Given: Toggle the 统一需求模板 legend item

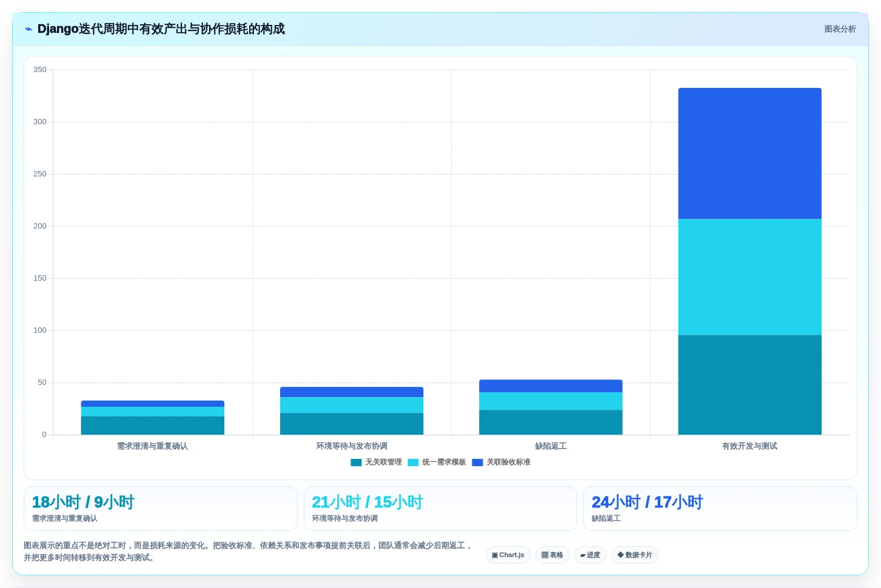Looking at the screenshot, I should [x=437, y=463].
